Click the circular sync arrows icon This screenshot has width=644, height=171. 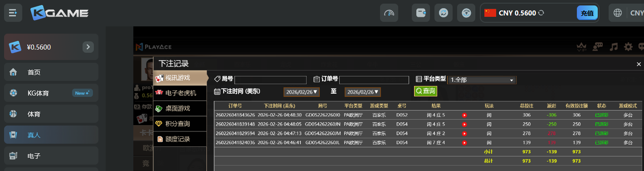click(x=444, y=13)
